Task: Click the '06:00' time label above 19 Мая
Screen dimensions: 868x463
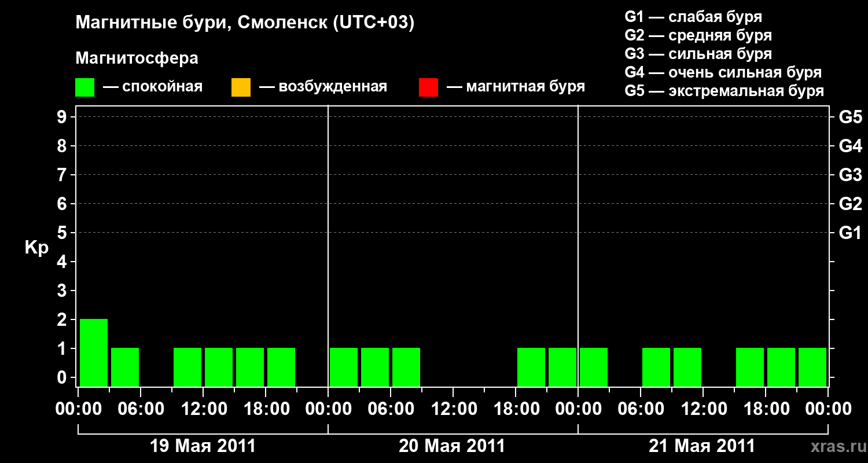Action: click(x=141, y=409)
